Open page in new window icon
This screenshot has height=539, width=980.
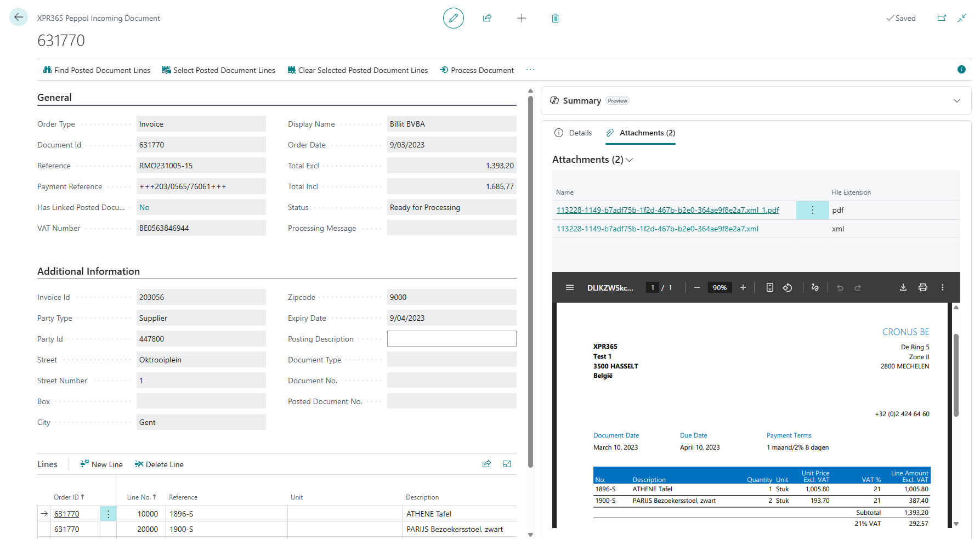tap(942, 18)
